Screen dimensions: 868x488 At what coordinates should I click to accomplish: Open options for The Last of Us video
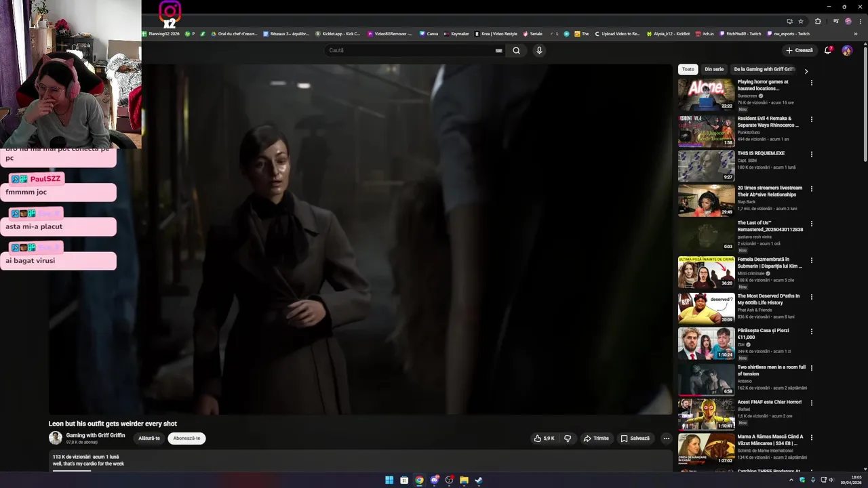[x=811, y=224]
